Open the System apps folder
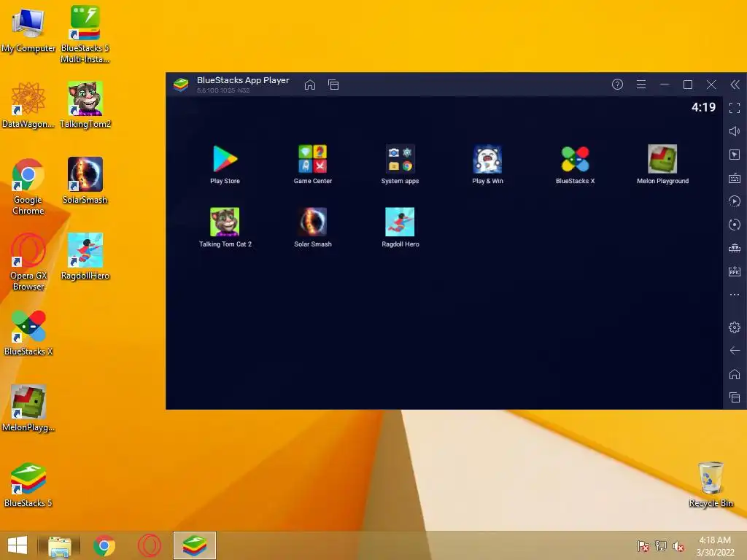This screenshot has width=747, height=560. (400, 164)
